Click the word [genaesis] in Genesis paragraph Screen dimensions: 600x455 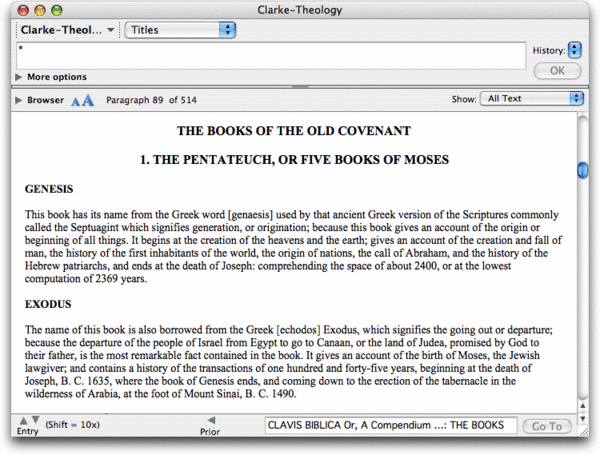[250, 215]
